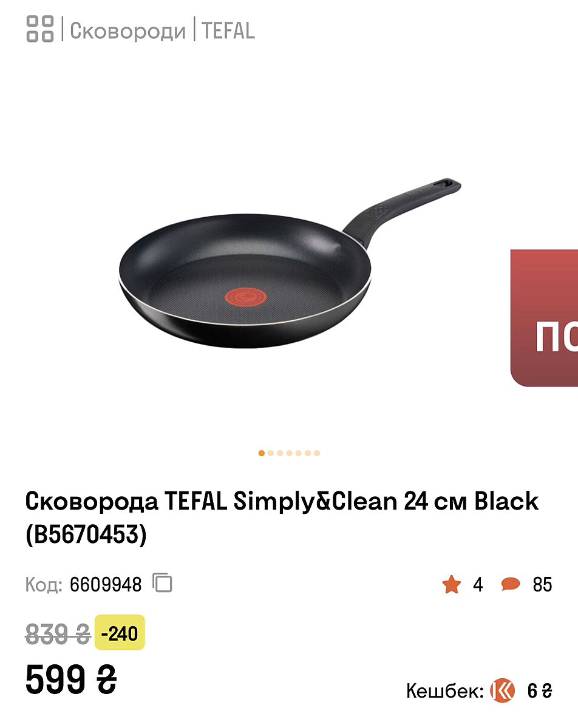Tap the cashback amount 6 ₴
578x728 pixels.
tap(540, 691)
